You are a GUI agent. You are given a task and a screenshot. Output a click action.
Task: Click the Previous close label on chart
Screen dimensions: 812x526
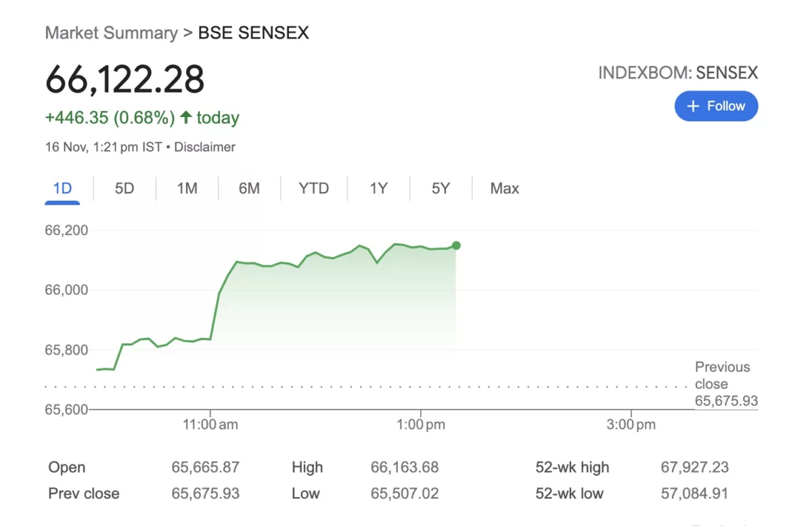point(722,375)
